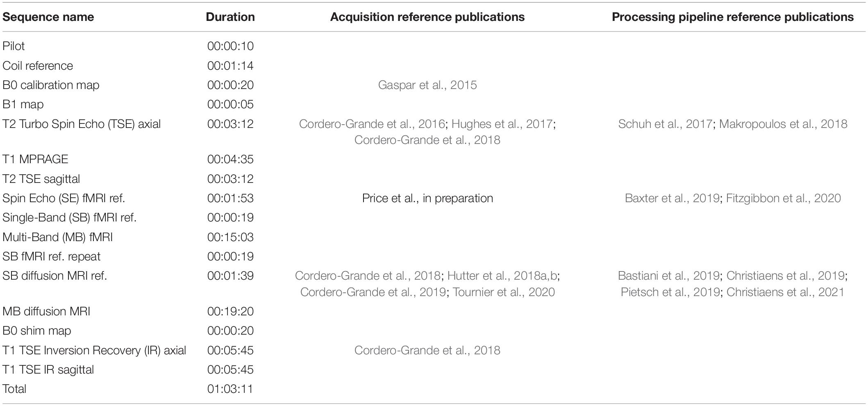Open Cordero-Grande et al., 2019 citation
This screenshot has height=406, width=868.
pos(373,292)
